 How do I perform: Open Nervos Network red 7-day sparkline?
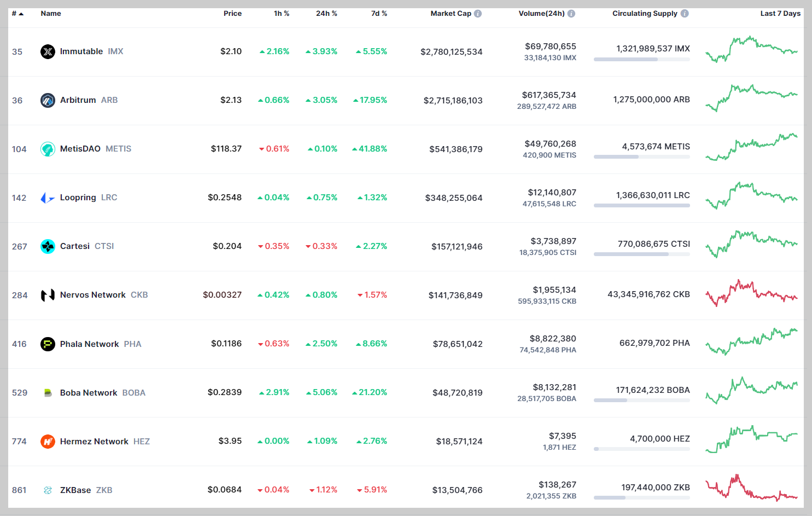click(752, 293)
